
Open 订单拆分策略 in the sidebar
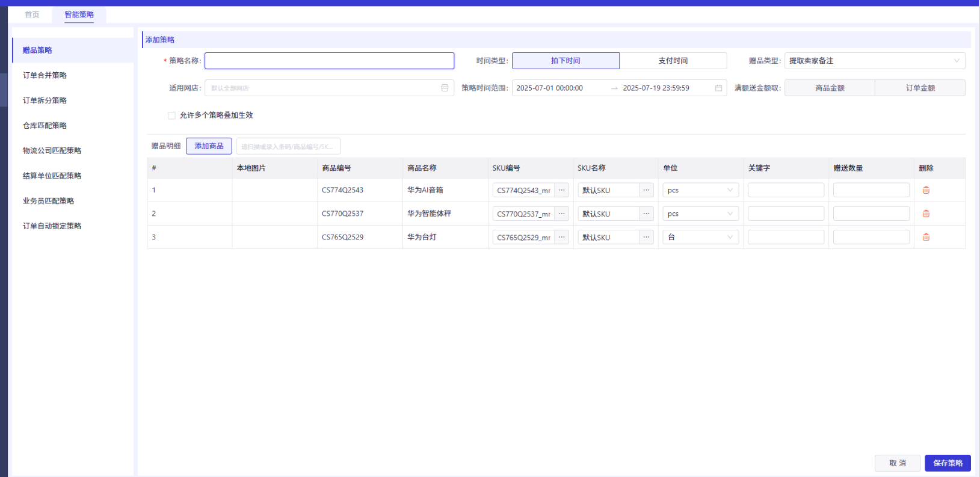[x=73, y=100]
